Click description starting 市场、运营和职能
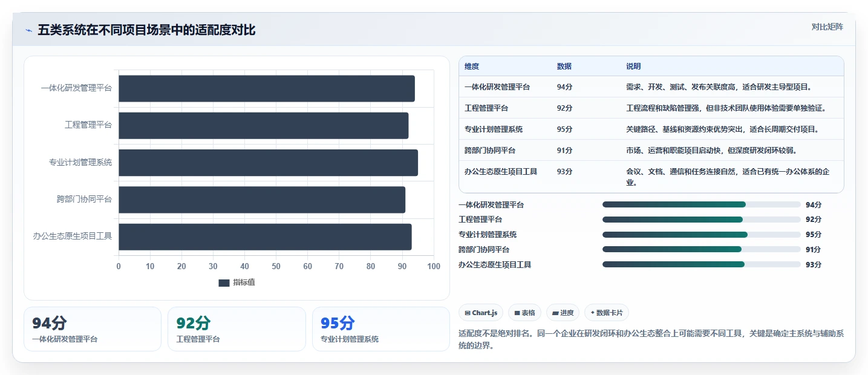Viewport: 868px width, 375px height. pos(711,151)
